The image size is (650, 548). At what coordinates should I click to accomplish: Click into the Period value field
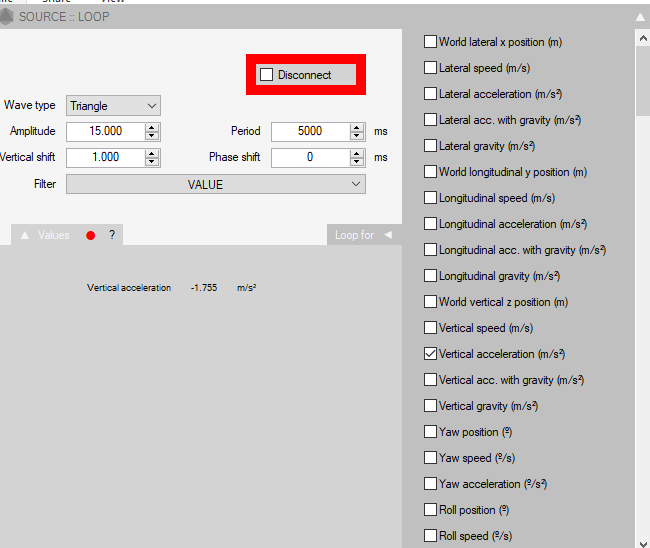[310, 131]
